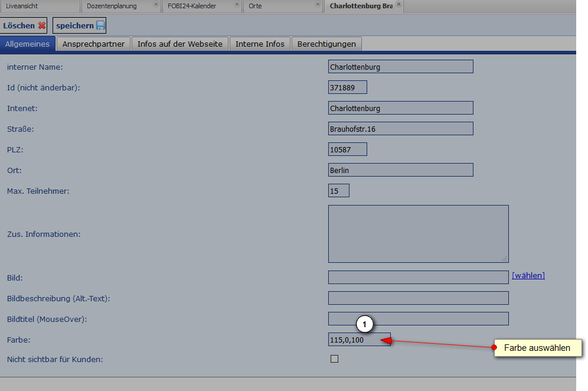The image size is (588, 391).
Task: Click into the Max. Teilnehmer field
Action: 338,191
